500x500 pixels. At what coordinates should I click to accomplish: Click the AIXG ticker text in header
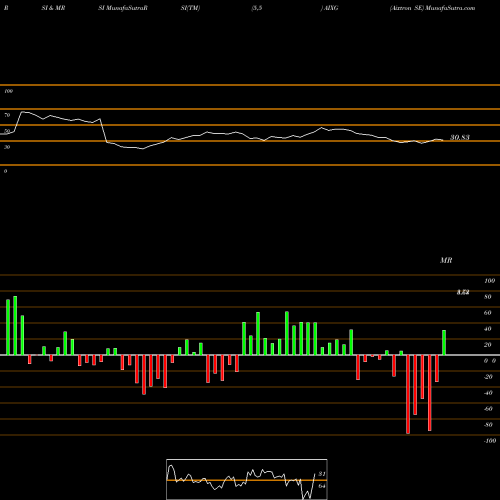coord(331,8)
